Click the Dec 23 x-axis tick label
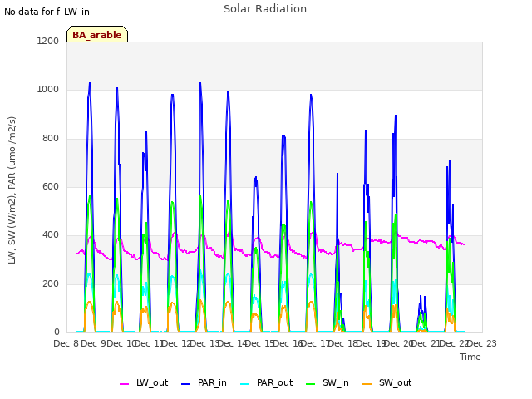The height and width of the screenshot is (399, 532). (x=481, y=343)
